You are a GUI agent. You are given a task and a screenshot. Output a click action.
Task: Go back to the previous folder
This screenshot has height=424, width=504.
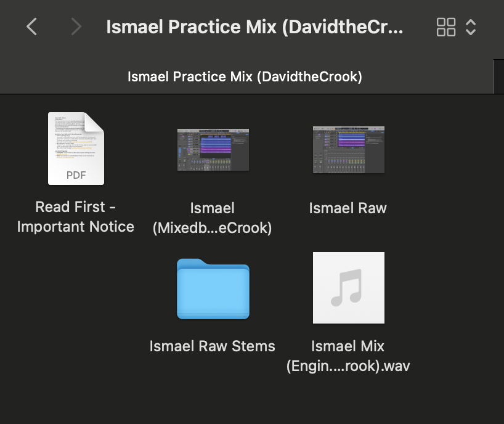coord(32,26)
